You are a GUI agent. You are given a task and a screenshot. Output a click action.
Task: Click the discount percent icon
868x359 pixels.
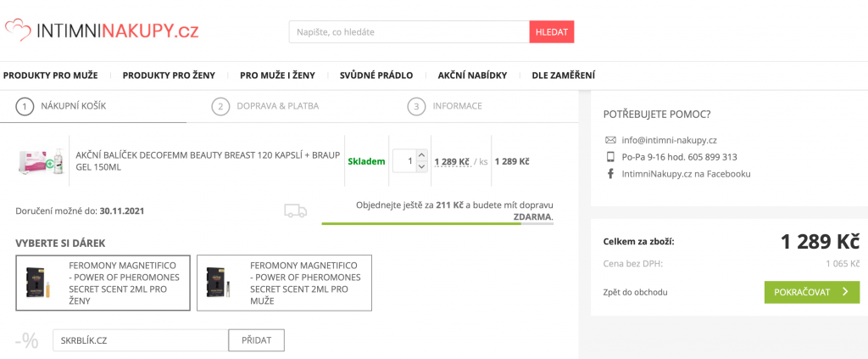coord(27,340)
